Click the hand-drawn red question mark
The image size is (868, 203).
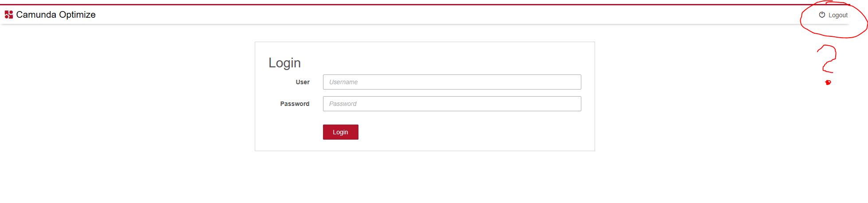[827, 58]
